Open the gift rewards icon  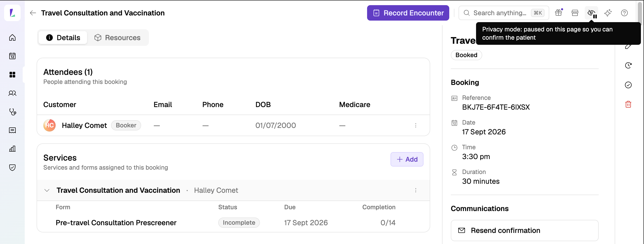558,13
